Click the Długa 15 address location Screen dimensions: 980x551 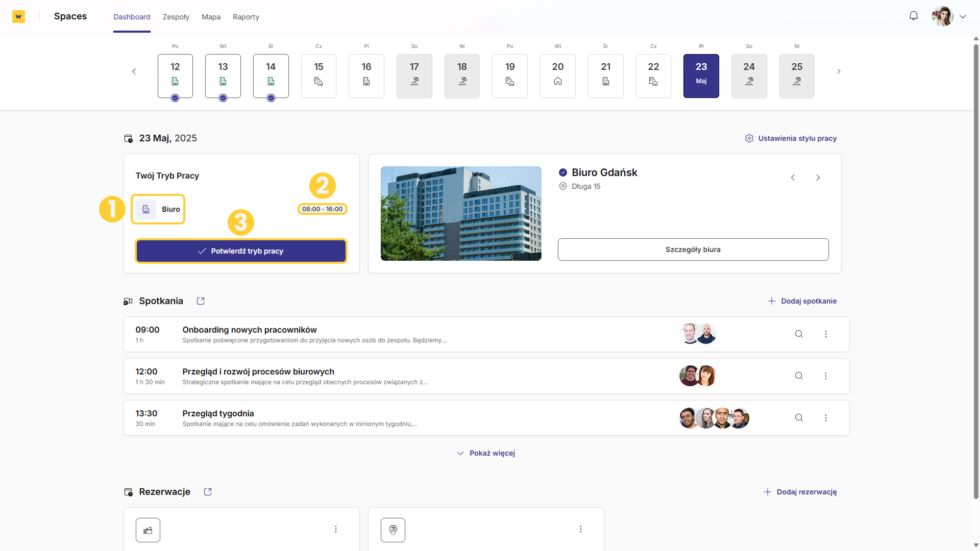point(580,186)
